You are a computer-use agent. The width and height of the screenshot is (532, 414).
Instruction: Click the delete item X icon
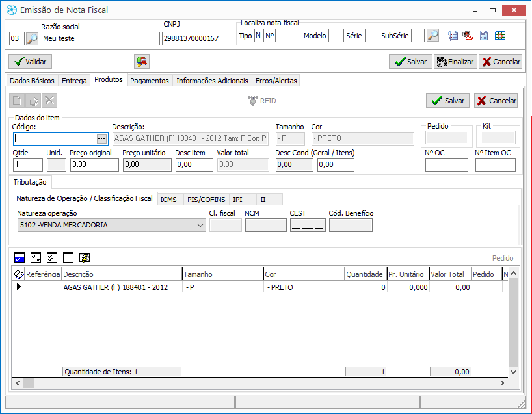coord(49,101)
